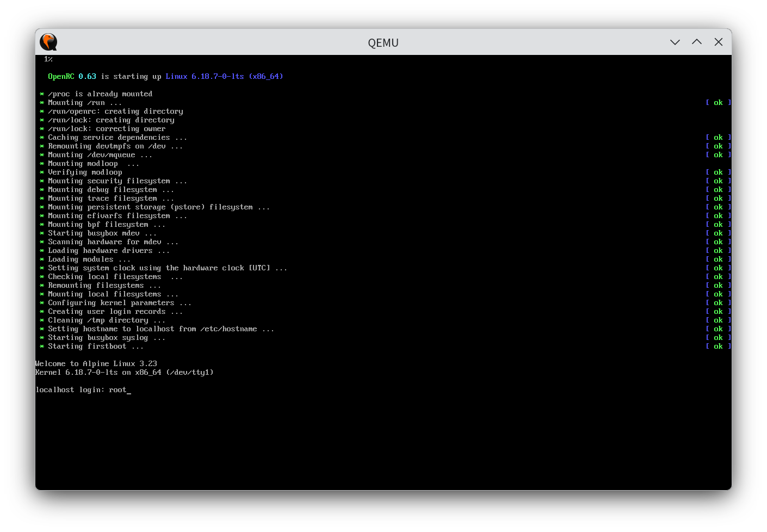
Task: Click "Configuring kernel parameters" line
Action: click(120, 303)
